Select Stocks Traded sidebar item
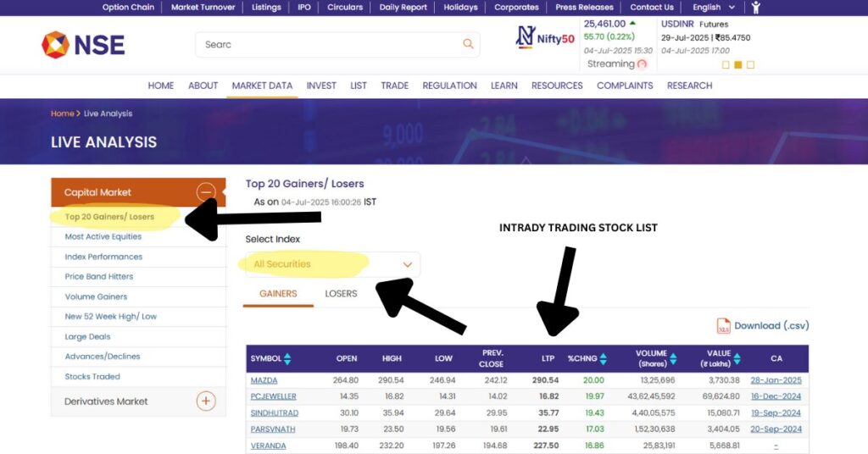 click(92, 377)
